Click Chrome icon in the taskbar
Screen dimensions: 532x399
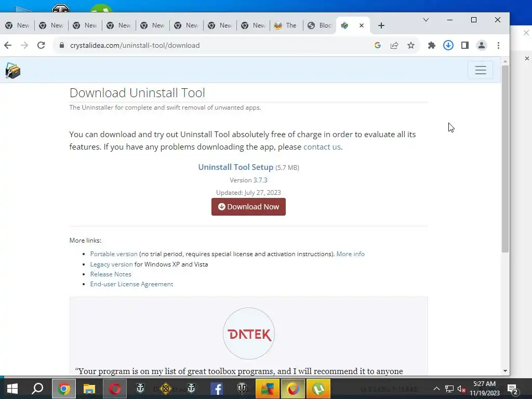[x=63, y=389]
